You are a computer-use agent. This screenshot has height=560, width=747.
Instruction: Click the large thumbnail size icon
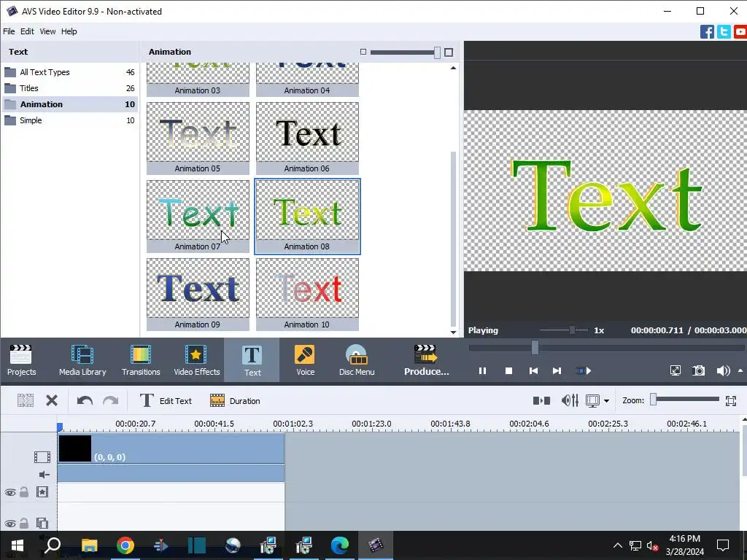(x=449, y=52)
